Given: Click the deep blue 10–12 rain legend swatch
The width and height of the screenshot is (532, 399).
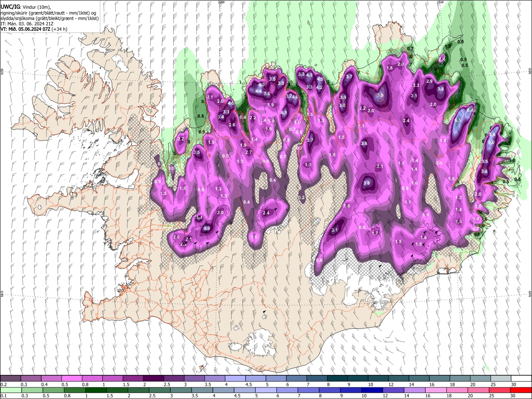Looking at the screenshot, I should click(x=372, y=390).
